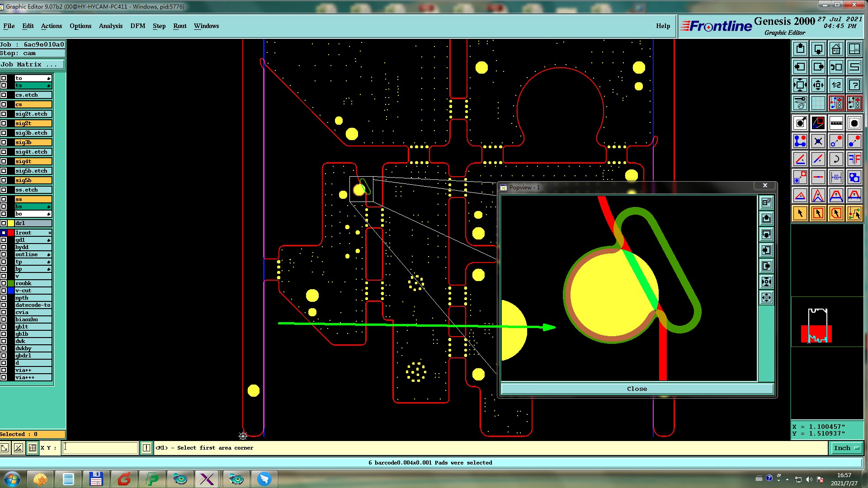Click yellow color swatch of drl layer
The height and width of the screenshot is (488, 868).
point(11,223)
